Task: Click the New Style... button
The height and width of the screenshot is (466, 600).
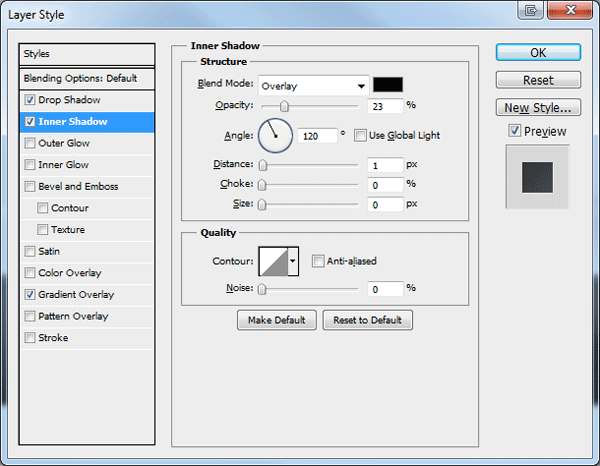Action: [x=538, y=108]
